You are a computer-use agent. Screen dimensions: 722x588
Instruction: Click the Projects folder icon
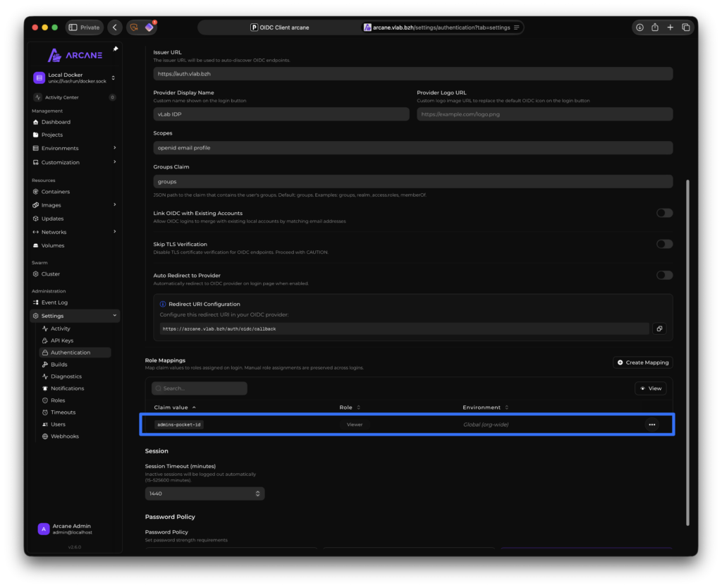tap(35, 135)
